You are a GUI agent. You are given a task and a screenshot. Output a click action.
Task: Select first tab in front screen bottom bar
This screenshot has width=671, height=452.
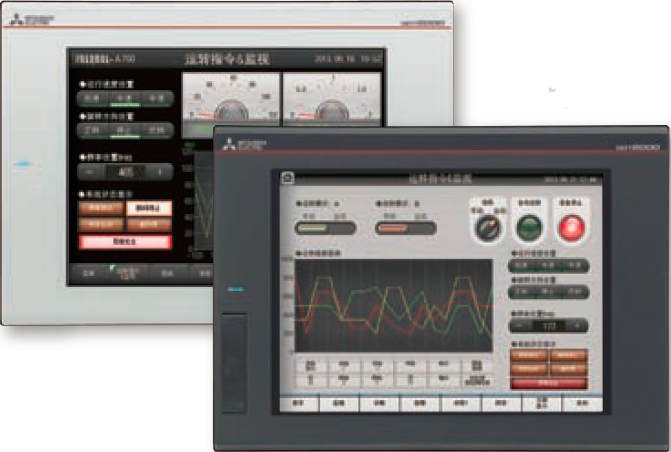[x=297, y=402]
